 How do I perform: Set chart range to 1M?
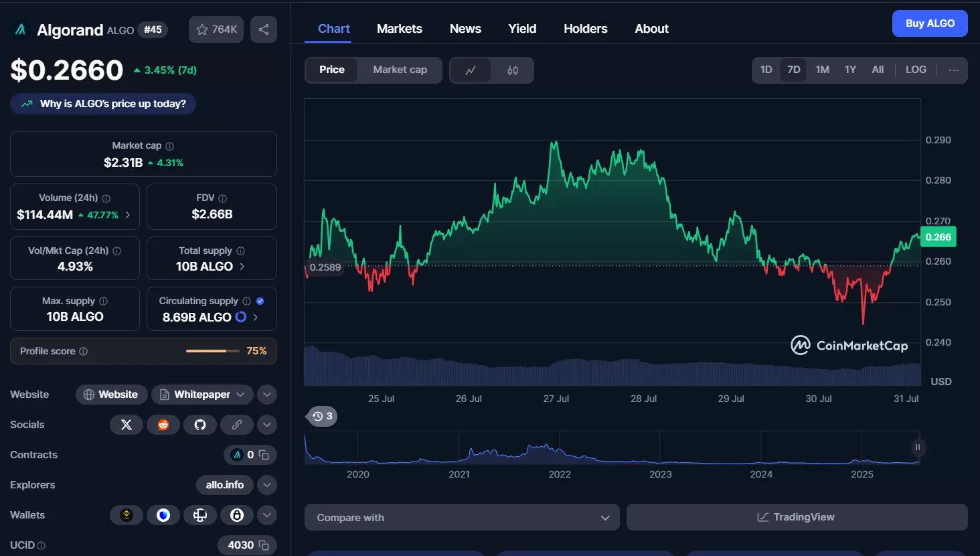pyautogui.click(x=823, y=70)
